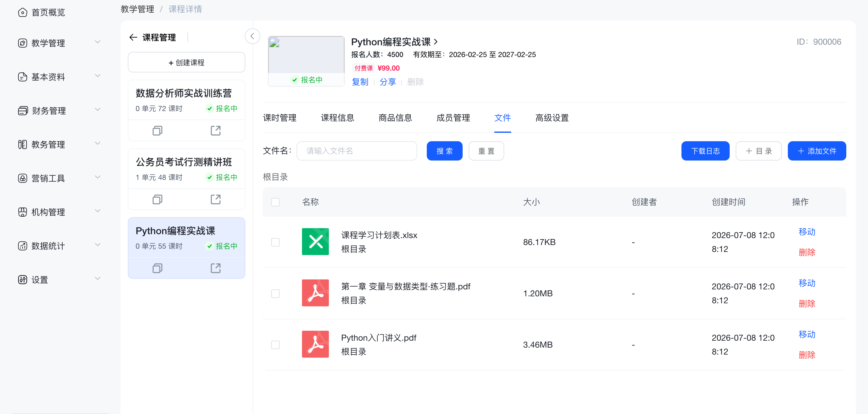Select the 数据分析师实战训练营 course title
Screen dimensions: 868x414
(184, 93)
